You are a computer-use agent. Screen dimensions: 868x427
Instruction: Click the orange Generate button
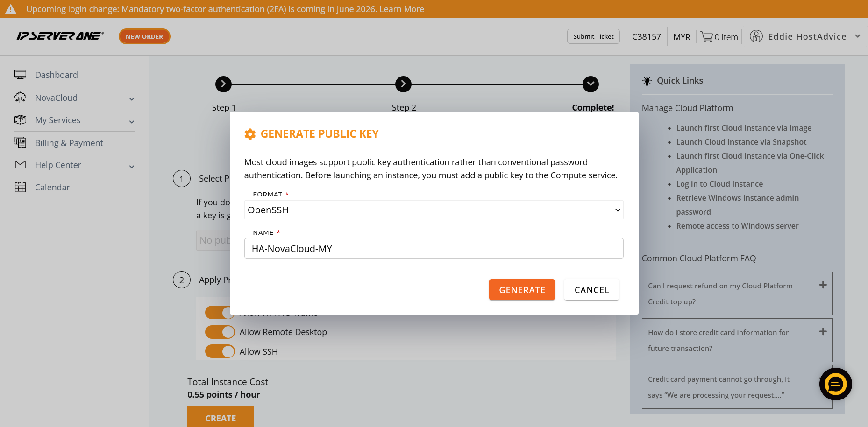[x=522, y=290]
